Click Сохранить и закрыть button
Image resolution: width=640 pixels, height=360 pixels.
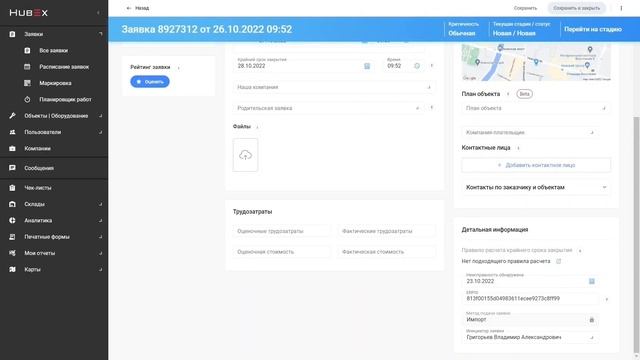(x=576, y=8)
